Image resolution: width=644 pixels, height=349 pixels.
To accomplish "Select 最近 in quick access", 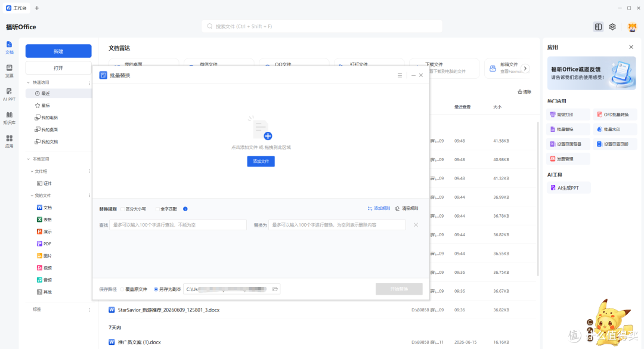I will click(58, 94).
